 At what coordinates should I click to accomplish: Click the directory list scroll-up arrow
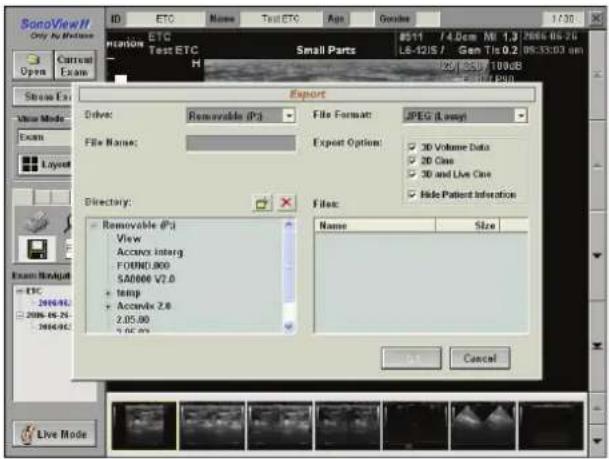(x=289, y=224)
